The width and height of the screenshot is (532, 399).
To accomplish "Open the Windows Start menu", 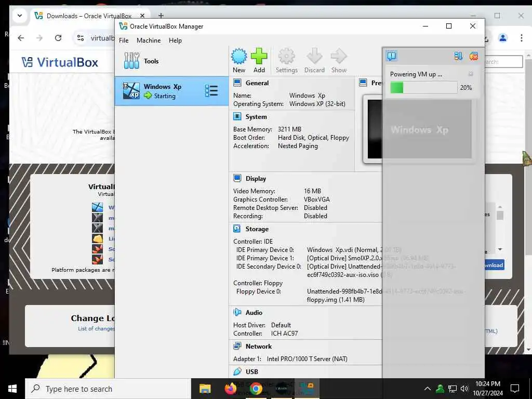I will pyautogui.click(x=12, y=389).
